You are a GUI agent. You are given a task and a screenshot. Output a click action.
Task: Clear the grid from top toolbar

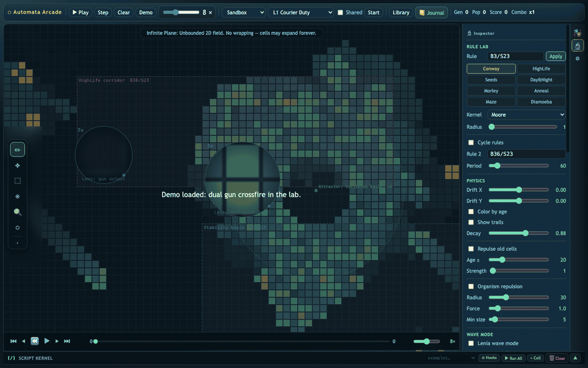123,12
